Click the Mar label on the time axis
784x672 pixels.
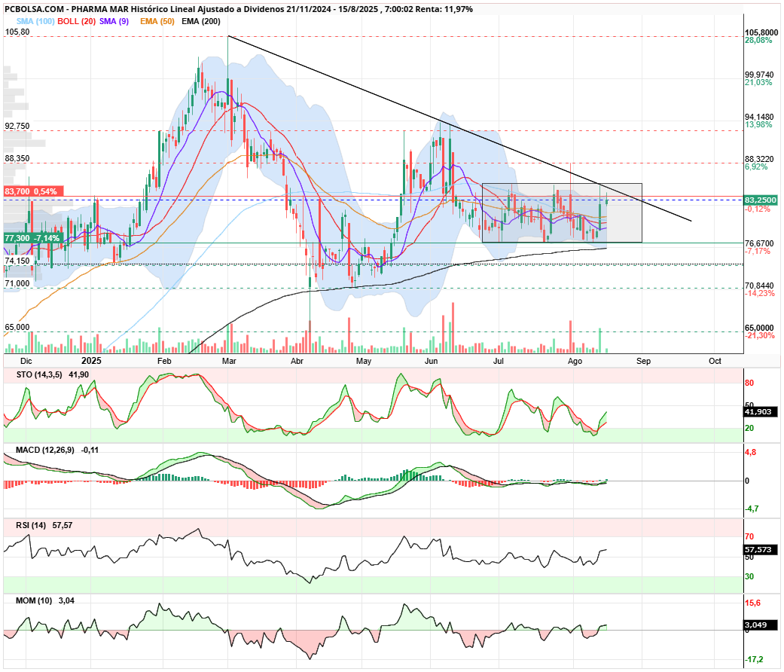(229, 361)
